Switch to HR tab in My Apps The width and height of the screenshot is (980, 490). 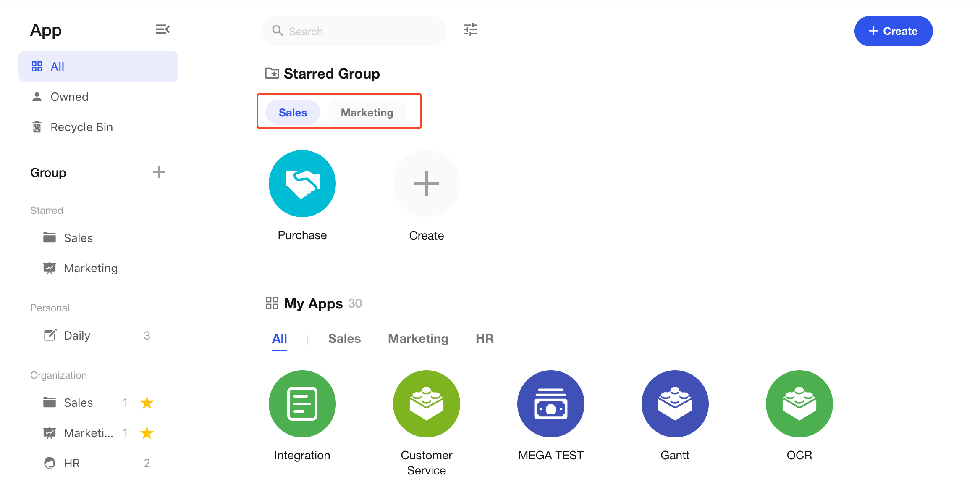(484, 339)
